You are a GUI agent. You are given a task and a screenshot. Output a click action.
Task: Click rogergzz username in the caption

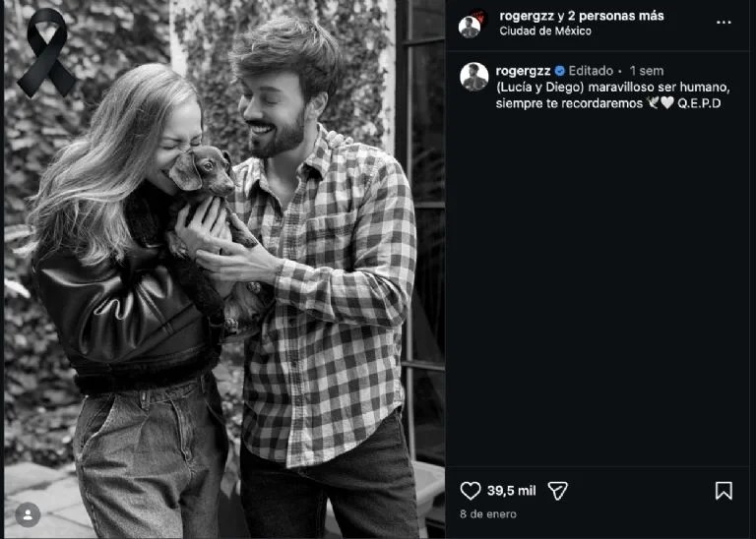coord(524,71)
